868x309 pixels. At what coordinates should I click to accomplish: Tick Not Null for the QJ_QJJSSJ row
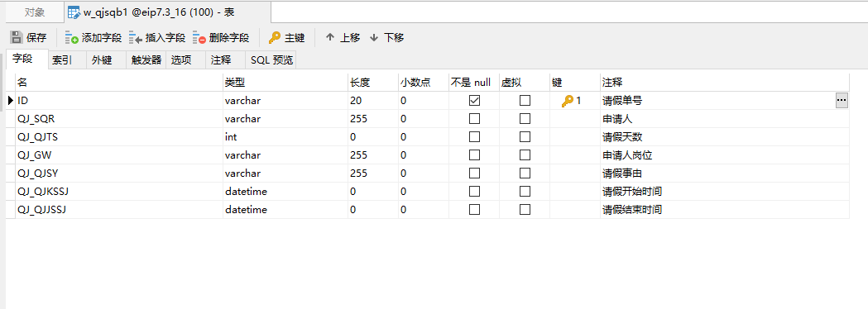pyautogui.click(x=474, y=210)
